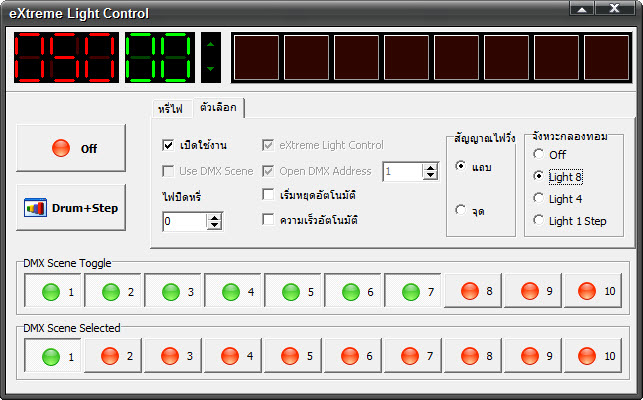Decrease the Open DMX Address value

[x=430, y=176]
